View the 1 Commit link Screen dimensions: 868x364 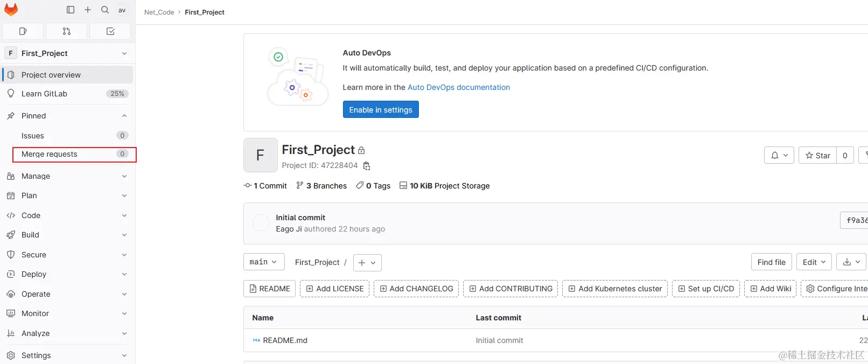(265, 186)
